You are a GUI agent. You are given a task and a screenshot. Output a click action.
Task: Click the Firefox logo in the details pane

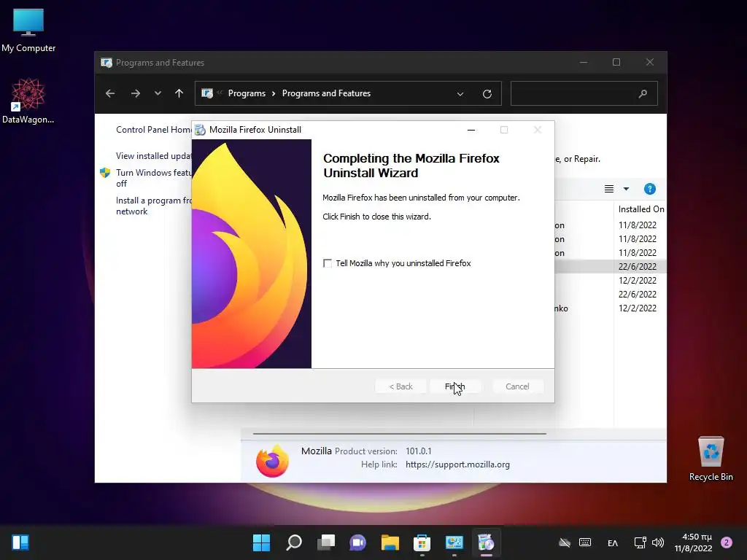[273, 461]
